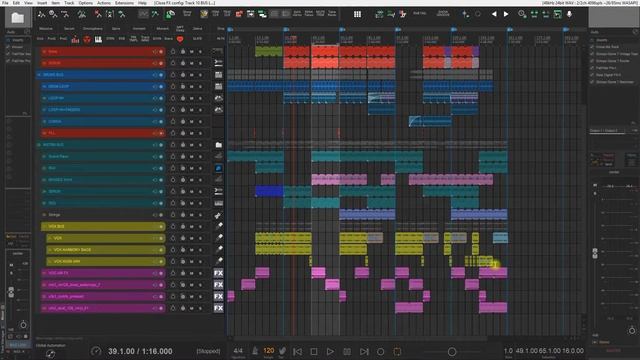Open the Track menu

pos(69,3)
